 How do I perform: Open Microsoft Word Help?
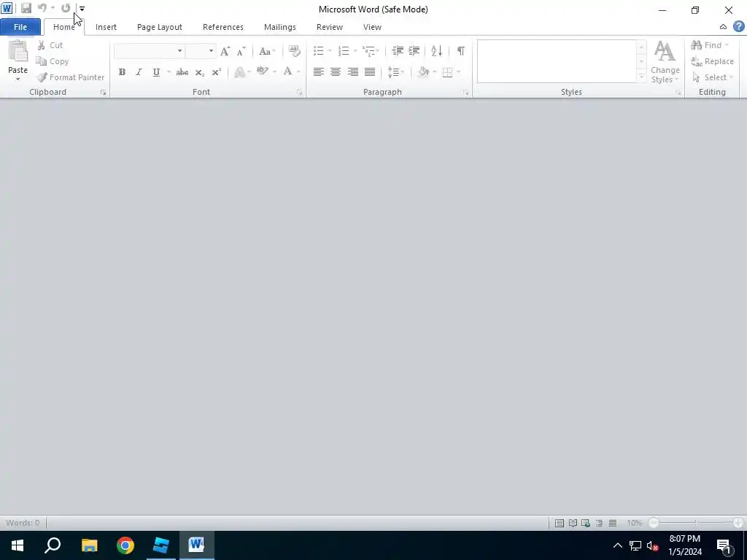(738, 27)
